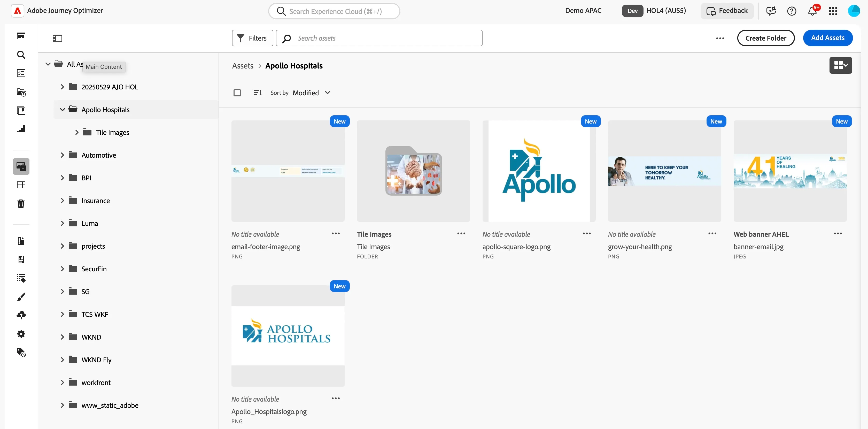Open the apollo-square-logo.png thumbnail

[x=539, y=171]
